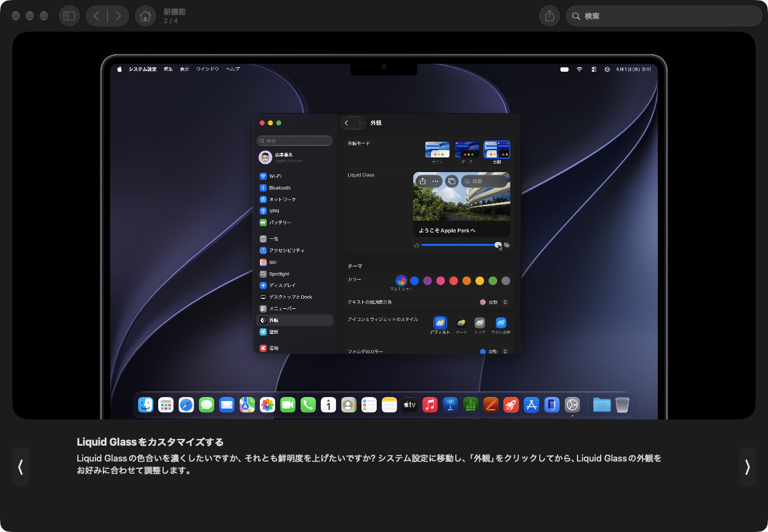
Task: Pick the graphite gray theme color swatch
Action: pyautogui.click(x=506, y=281)
